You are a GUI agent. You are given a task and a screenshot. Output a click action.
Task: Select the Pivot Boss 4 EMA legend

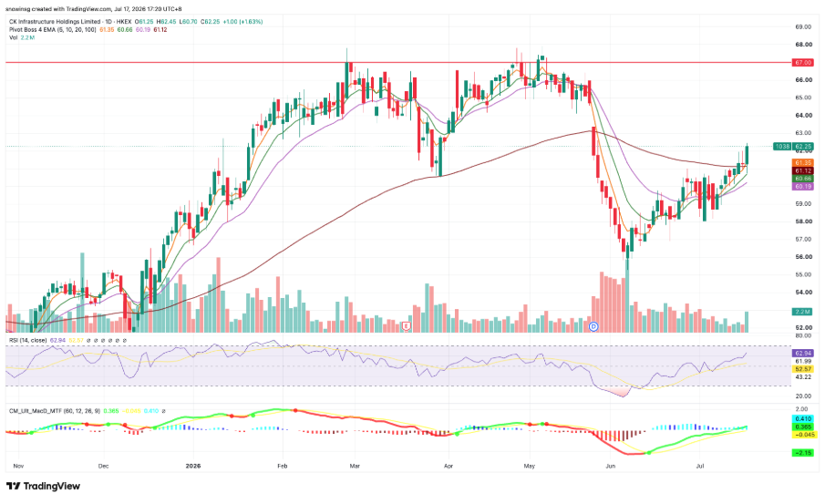53,29
